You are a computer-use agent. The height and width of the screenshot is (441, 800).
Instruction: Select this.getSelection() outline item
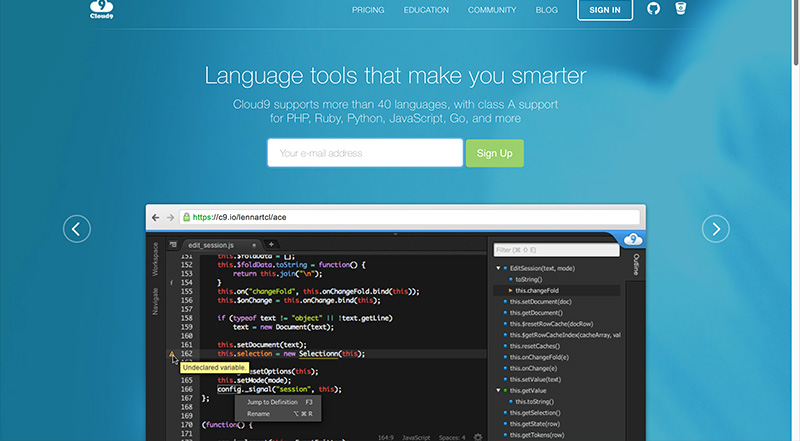coord(535,413)
